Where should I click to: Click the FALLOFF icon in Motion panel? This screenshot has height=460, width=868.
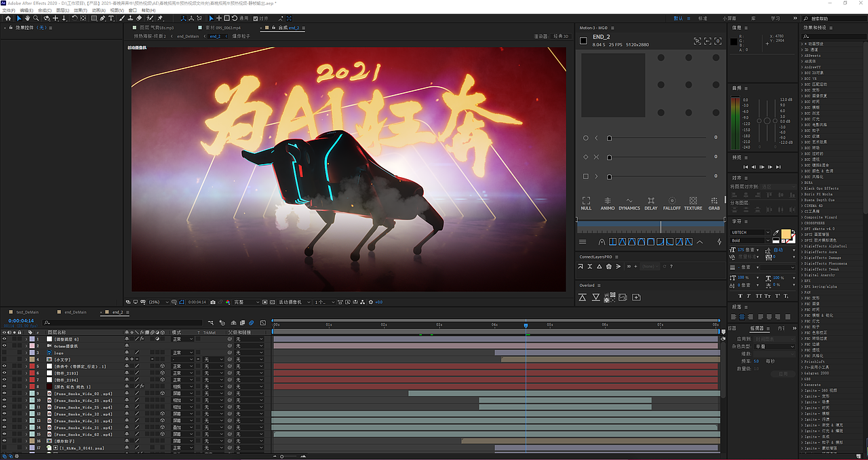pyautogui.click(x=671, y=201)
